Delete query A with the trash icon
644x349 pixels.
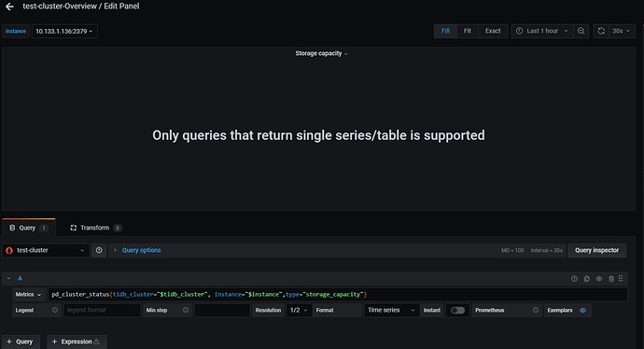611,279
